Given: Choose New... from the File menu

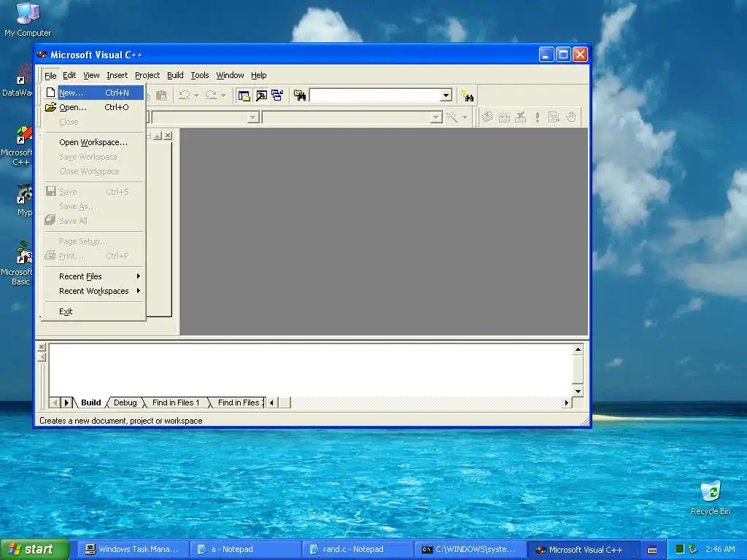Looking at the screenshot, I should click(93, 93).
